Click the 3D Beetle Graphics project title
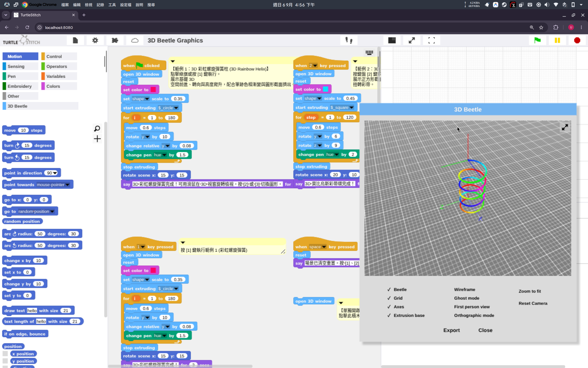 point(175,40)
